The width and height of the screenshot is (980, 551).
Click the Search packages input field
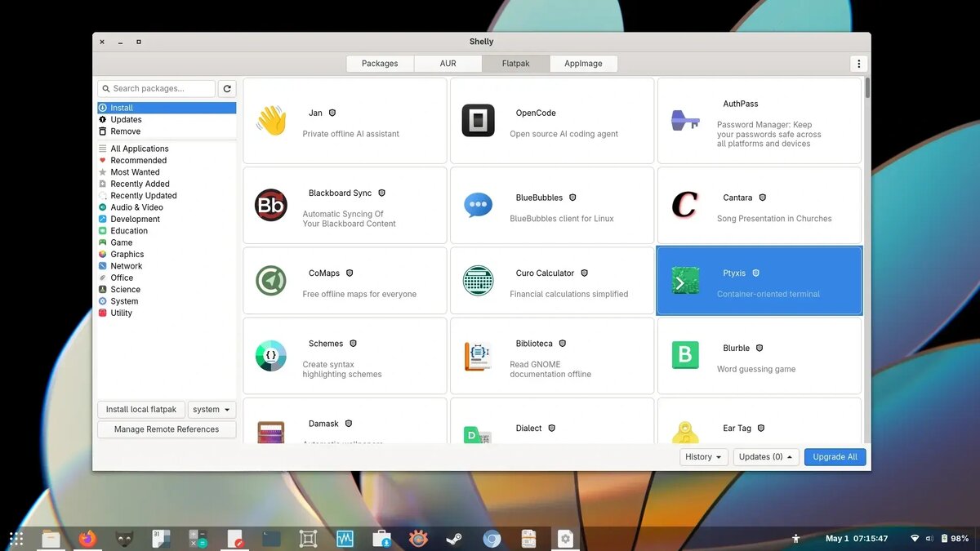(x=156, y=88)
